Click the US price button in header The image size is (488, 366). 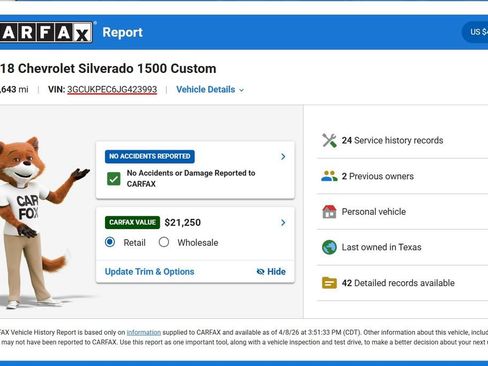[476, 32]
